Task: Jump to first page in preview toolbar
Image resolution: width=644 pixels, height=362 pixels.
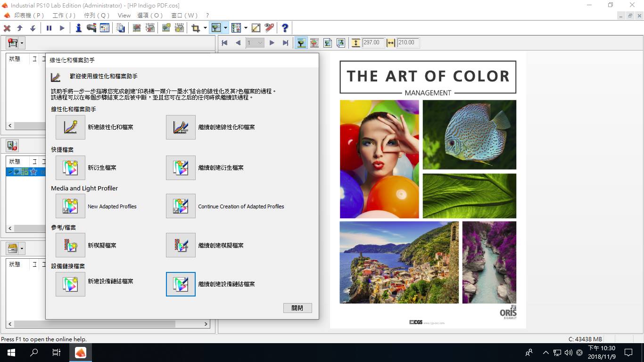Action: tap(225, 43)
